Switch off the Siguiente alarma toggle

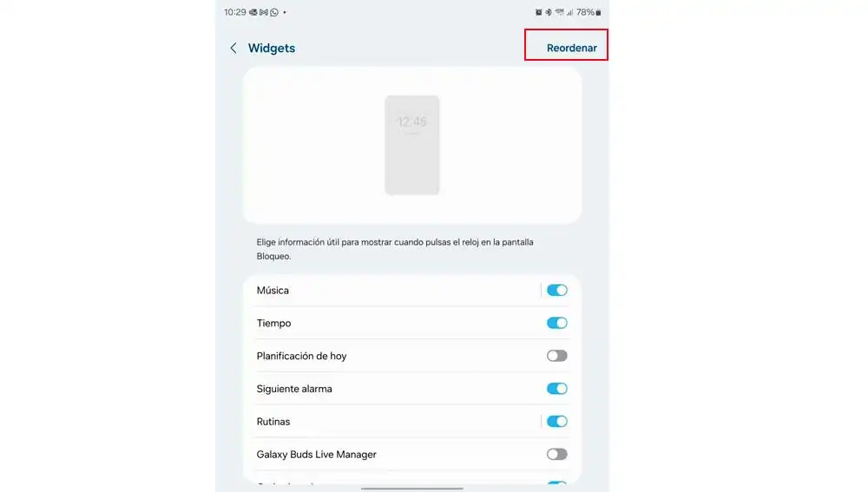click(557, 389)
